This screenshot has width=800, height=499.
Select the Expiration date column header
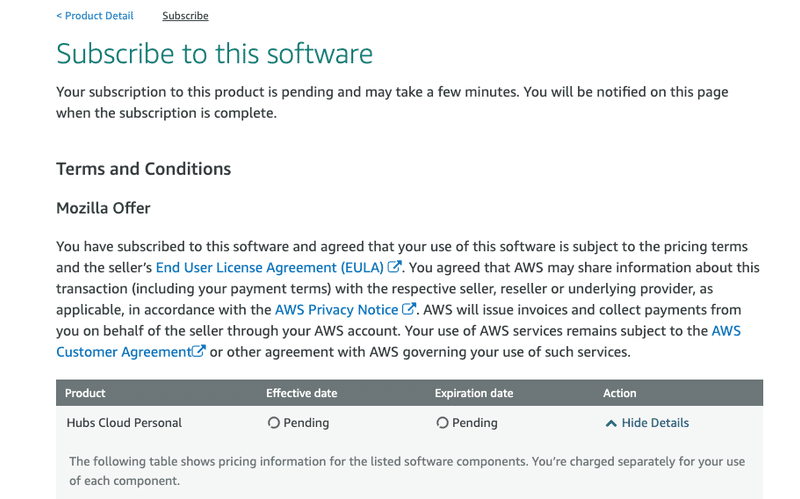[474, 393]
